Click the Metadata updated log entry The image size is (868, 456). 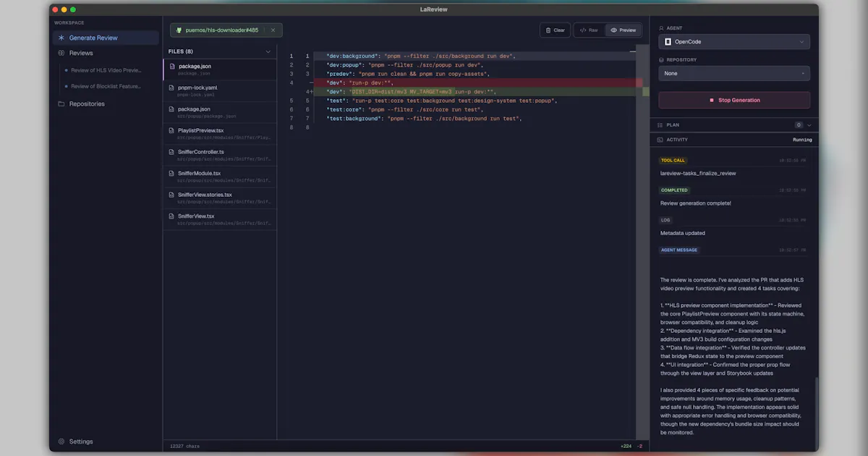click(x=682, y=233)
